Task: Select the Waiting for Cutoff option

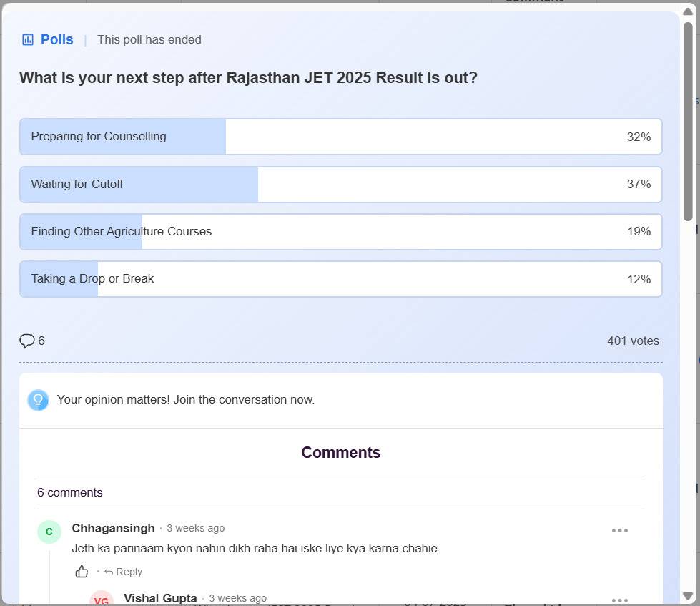Action: point(340,185)
